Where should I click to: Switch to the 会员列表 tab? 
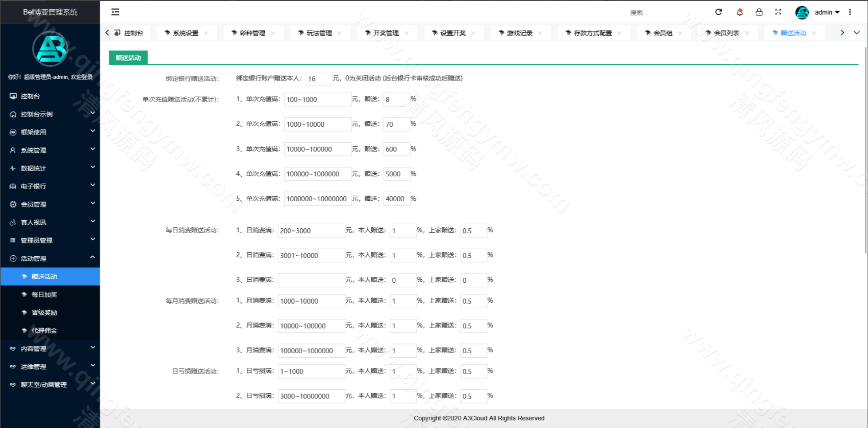(726, 33)
